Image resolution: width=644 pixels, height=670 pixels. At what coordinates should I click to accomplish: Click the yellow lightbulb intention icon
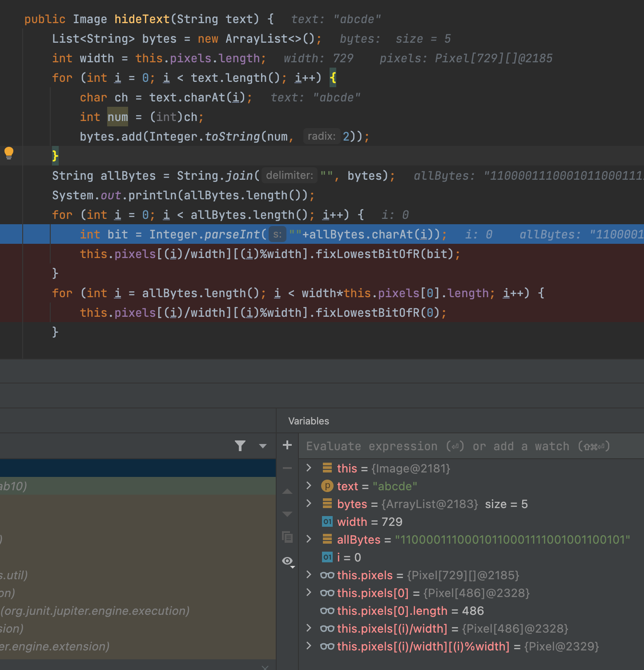9,153
